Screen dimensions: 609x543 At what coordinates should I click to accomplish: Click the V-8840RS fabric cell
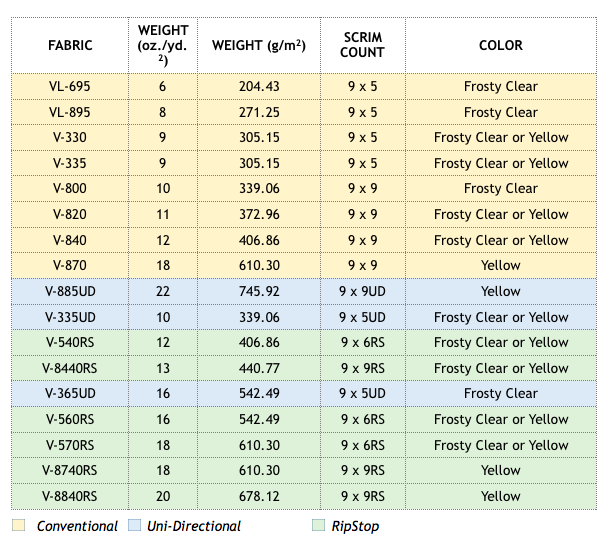click(70, 496)
